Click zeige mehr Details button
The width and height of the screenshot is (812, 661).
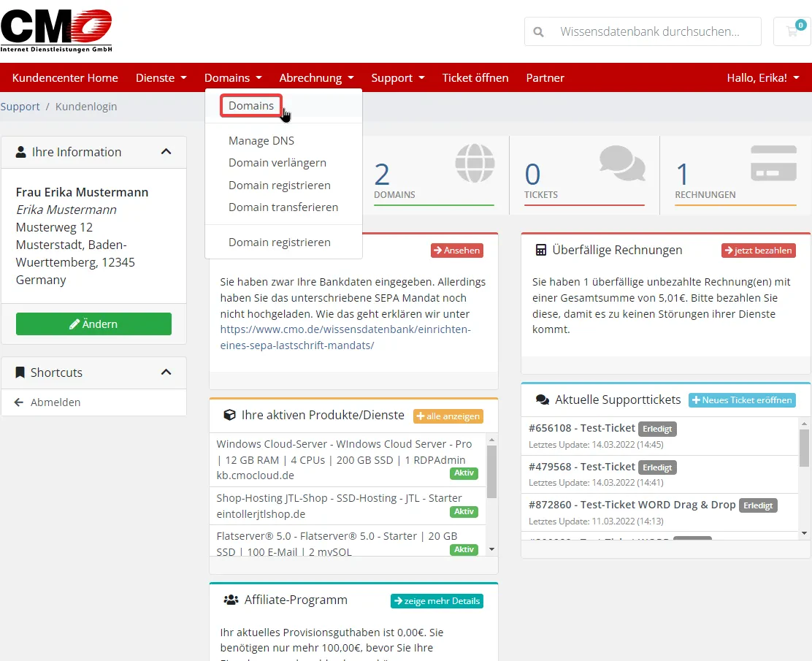point(437,601)
